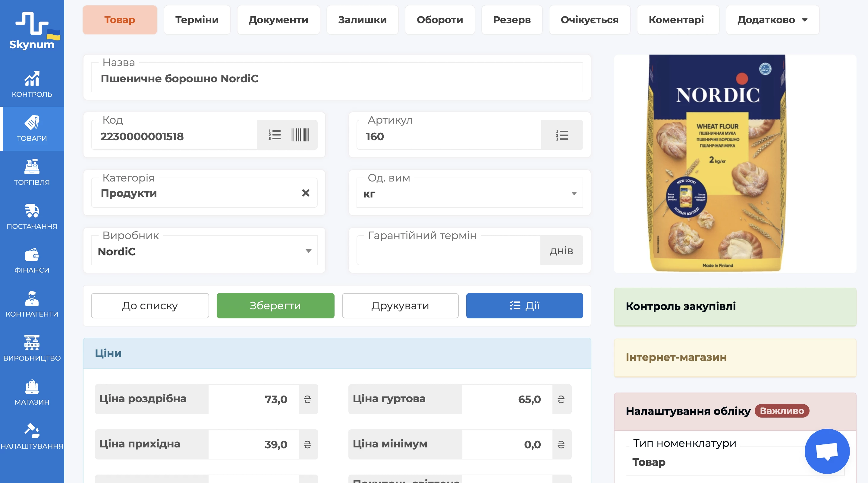Viewport: 868px width, 483px height.
Task: Click into Гарантійний термін input field
Action: tap(448, 251)
